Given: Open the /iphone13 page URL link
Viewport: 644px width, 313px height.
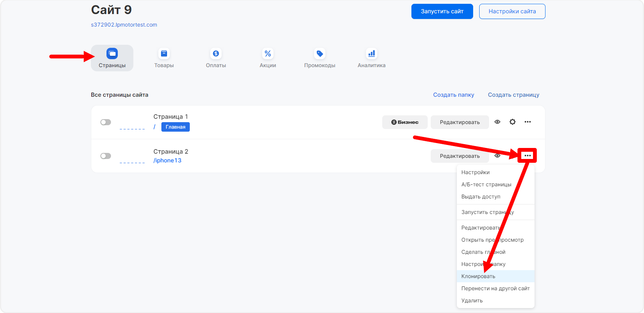Looking at the screenshot, I should [167, 160].
